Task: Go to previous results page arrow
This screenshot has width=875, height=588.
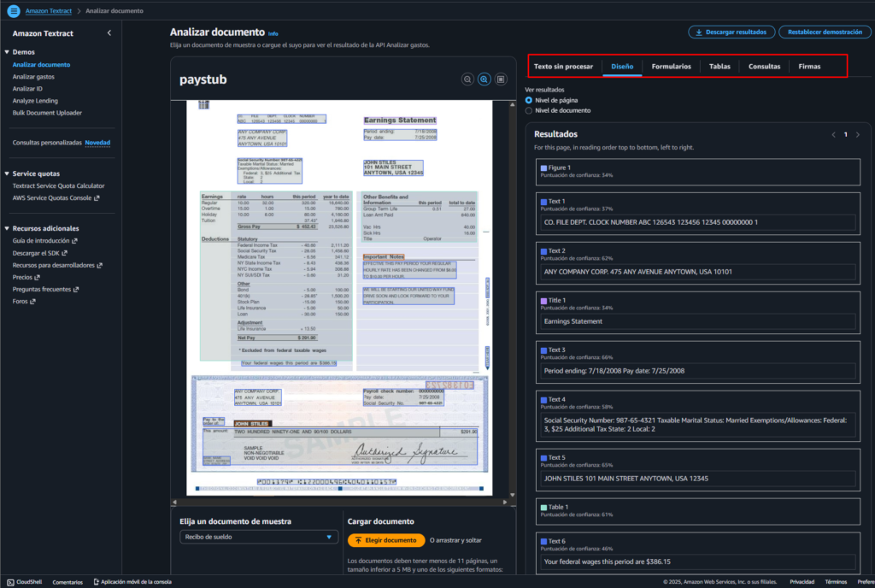Action: 833,134
